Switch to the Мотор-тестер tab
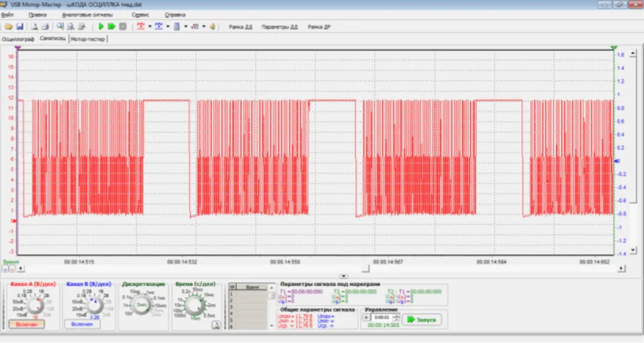The height and width of the screenshot is (343, 644). [x=88, y=39]
